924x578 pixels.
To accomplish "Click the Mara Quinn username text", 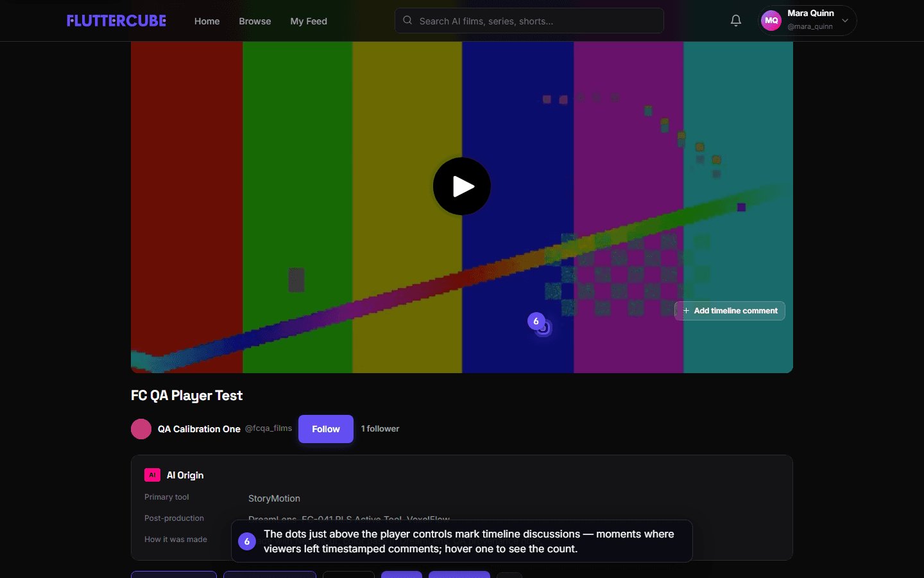I will 810,13.
